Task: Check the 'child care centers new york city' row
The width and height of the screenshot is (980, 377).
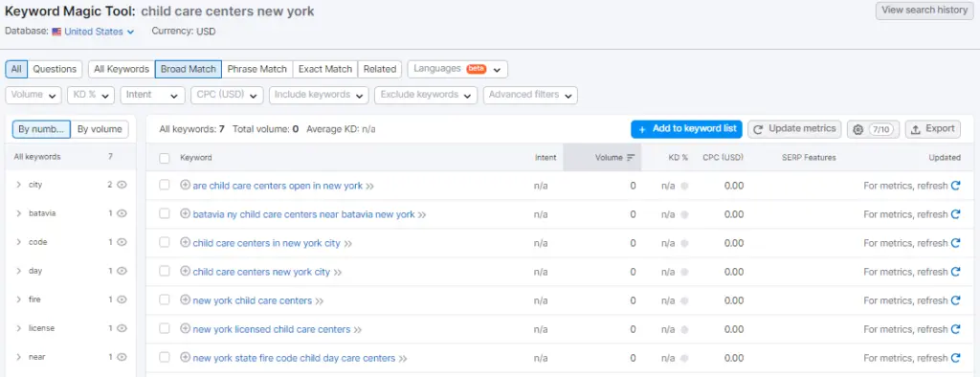Action: pos(165,272)
